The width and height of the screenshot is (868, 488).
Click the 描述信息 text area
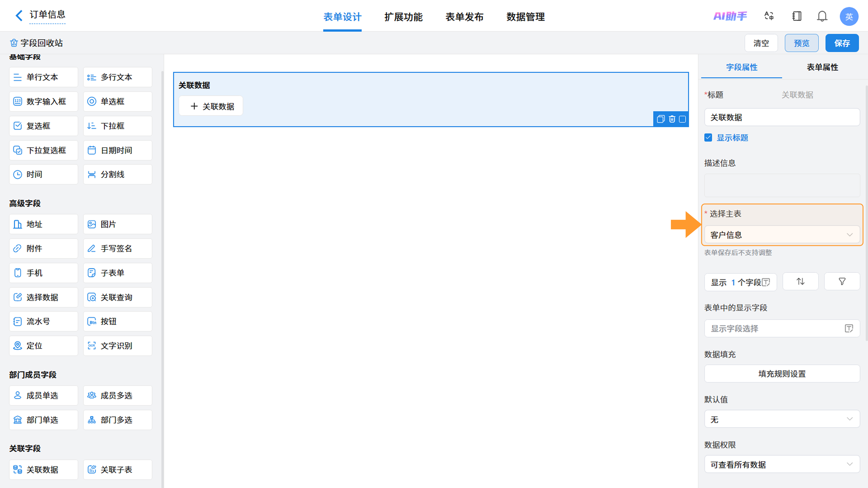[782, 185]
